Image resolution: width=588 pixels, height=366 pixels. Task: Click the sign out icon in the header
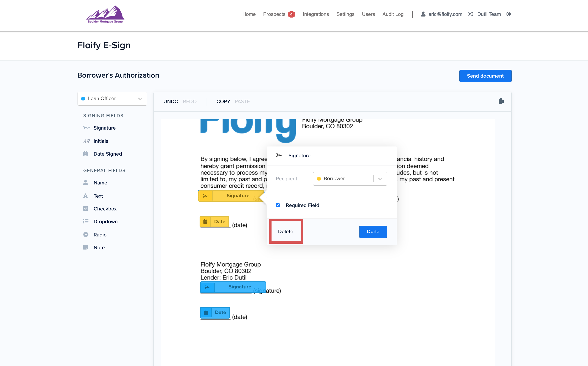click(x=509, y=14)
